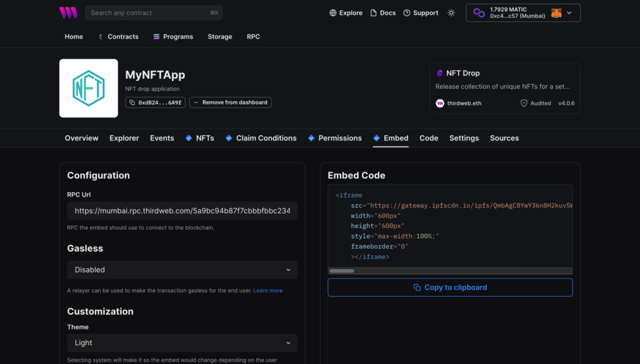Click the embed code horizontal scrollbar
Image resolution: width=640 pixels, height=364 pixels.
[x=342, y=271]
